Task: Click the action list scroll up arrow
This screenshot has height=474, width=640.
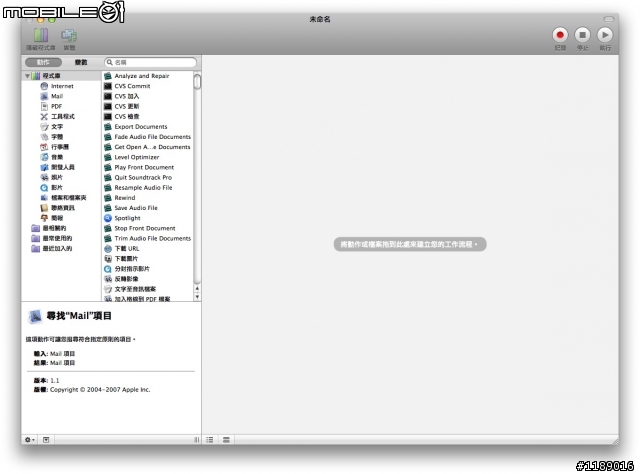Action: [x=197, y=289]
